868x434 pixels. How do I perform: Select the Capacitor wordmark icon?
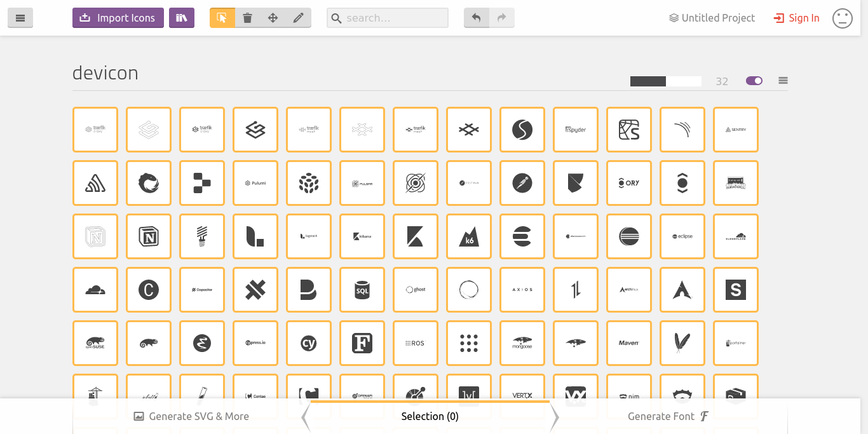click(x=202, y=290)
